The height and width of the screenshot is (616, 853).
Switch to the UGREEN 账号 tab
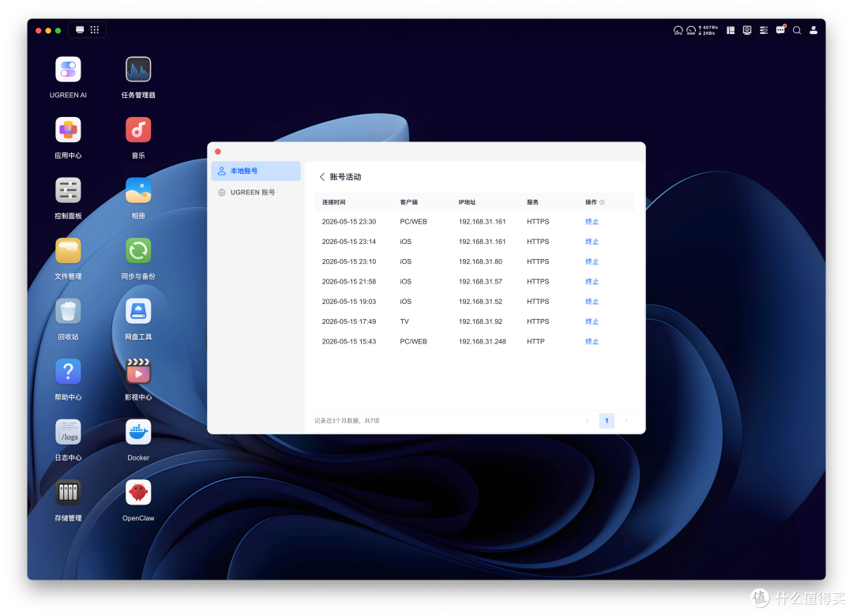tap(256, 192)
